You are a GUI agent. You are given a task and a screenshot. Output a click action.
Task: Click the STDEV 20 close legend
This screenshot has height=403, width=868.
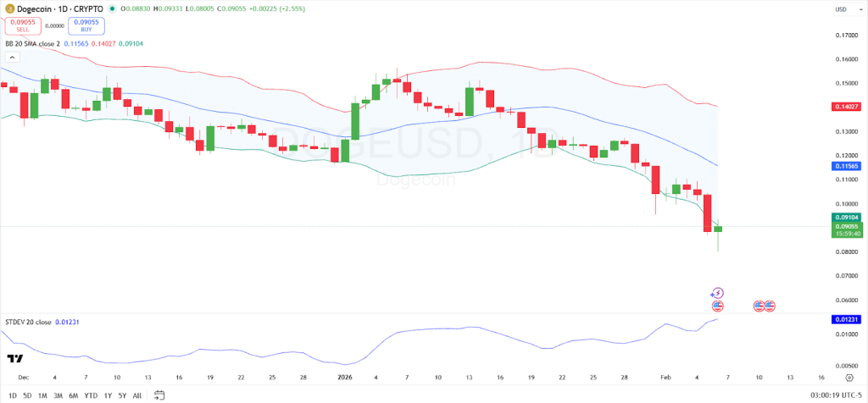coord(28,322)
